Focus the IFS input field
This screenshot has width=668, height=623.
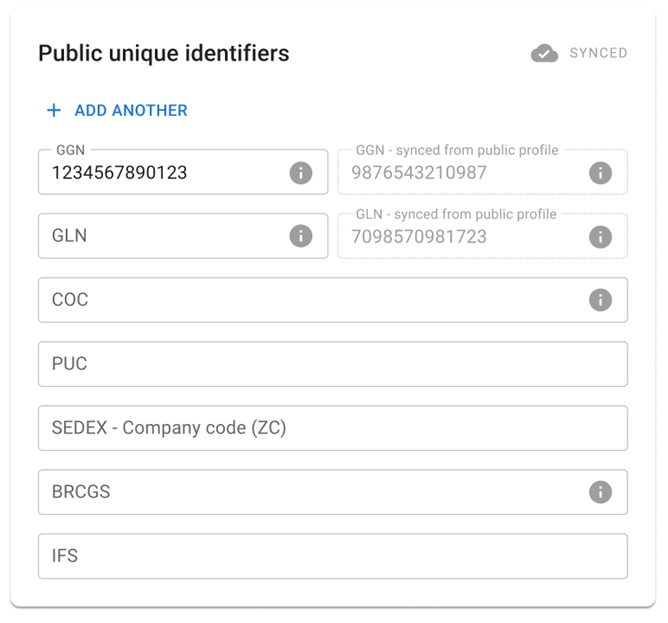click(333, 556)
